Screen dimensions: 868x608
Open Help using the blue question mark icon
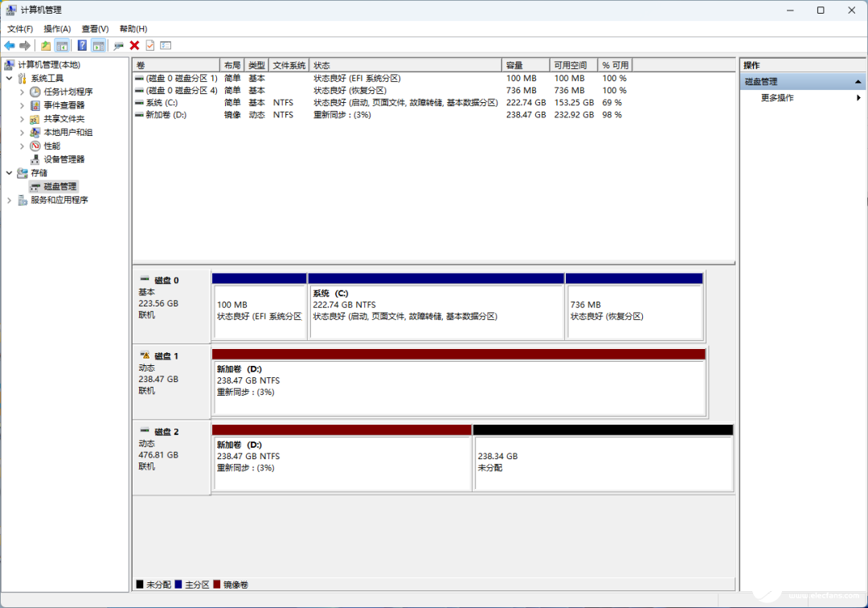pos(84,46)
